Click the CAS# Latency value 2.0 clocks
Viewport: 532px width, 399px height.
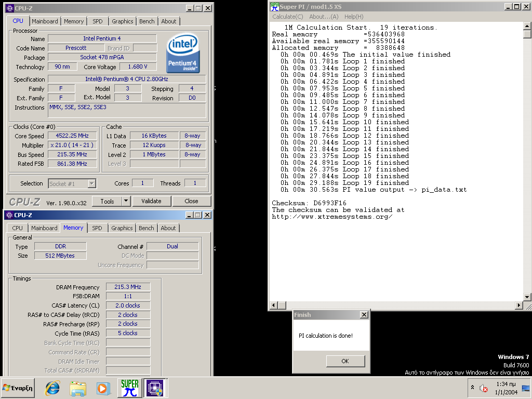[128, 305]
